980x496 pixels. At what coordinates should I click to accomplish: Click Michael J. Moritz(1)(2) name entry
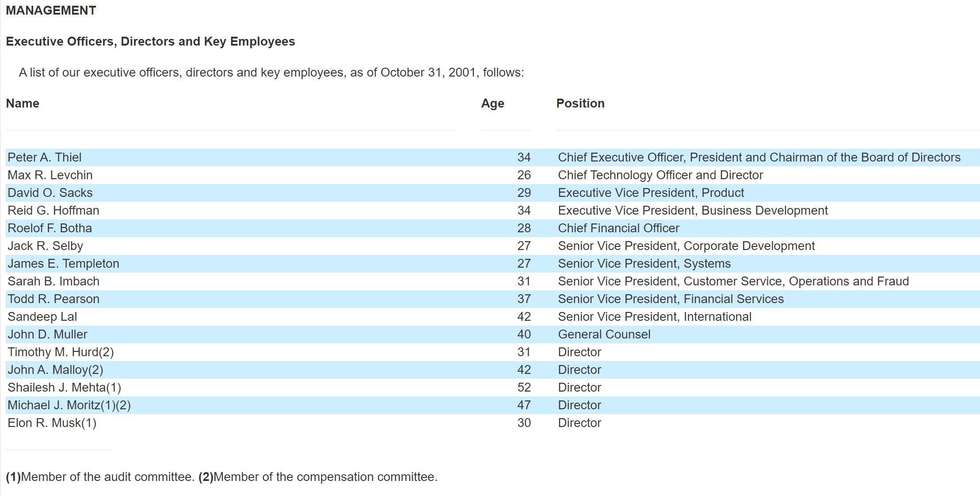[x=69, y=405]
